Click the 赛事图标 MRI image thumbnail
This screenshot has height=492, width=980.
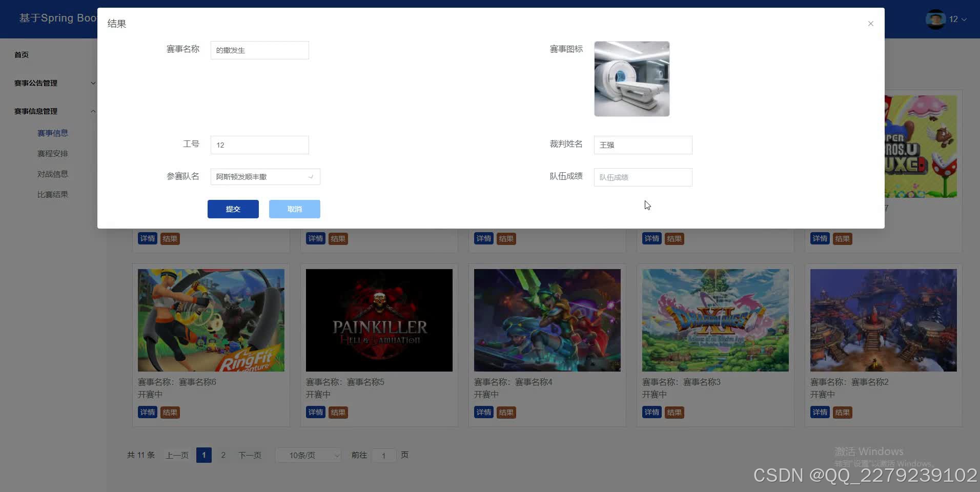tap(631, 79)
